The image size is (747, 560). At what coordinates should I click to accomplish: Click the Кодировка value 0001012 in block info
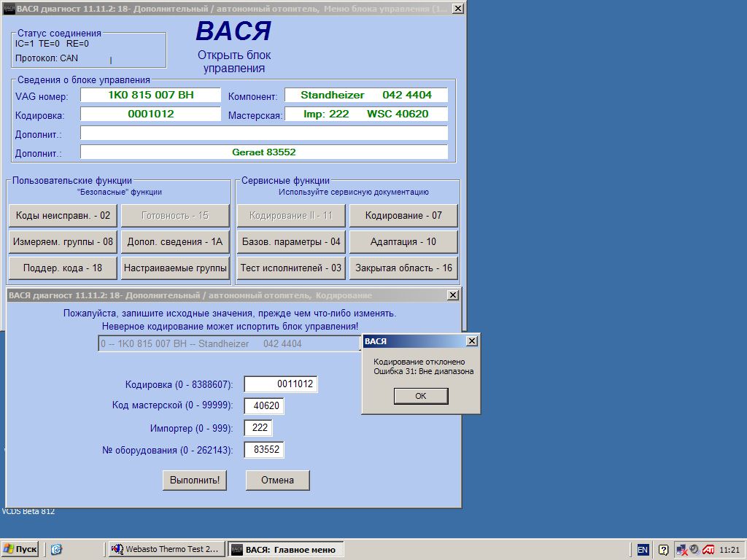150,114
